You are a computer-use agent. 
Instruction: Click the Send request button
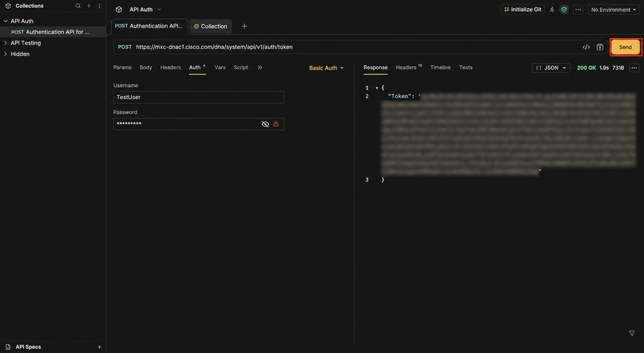625,47
